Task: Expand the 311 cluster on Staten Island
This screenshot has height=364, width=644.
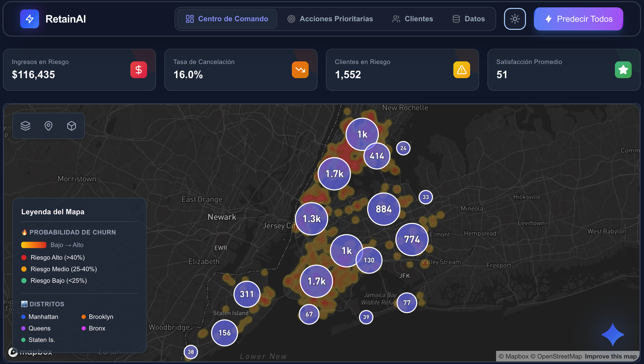Action: pos(247,294)
